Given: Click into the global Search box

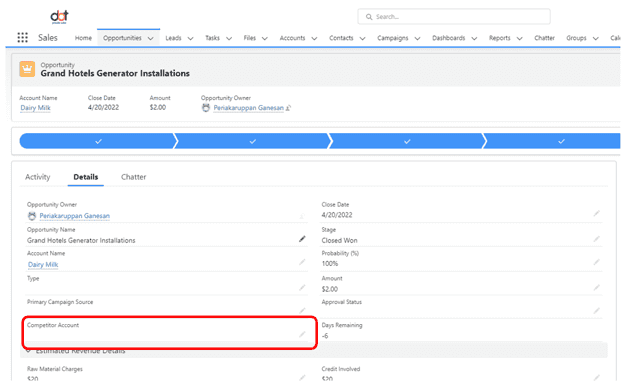Looking at the screenshot, I should (454, 17).
